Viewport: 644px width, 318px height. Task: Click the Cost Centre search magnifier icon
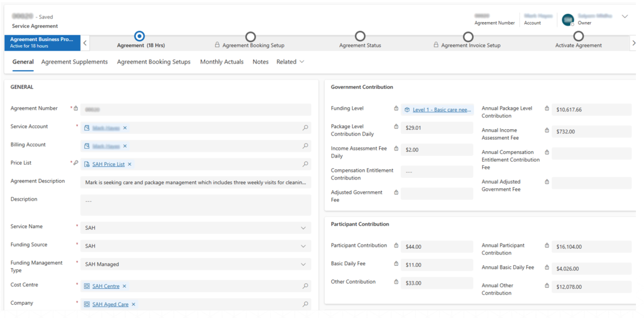[x=305, y=286]
